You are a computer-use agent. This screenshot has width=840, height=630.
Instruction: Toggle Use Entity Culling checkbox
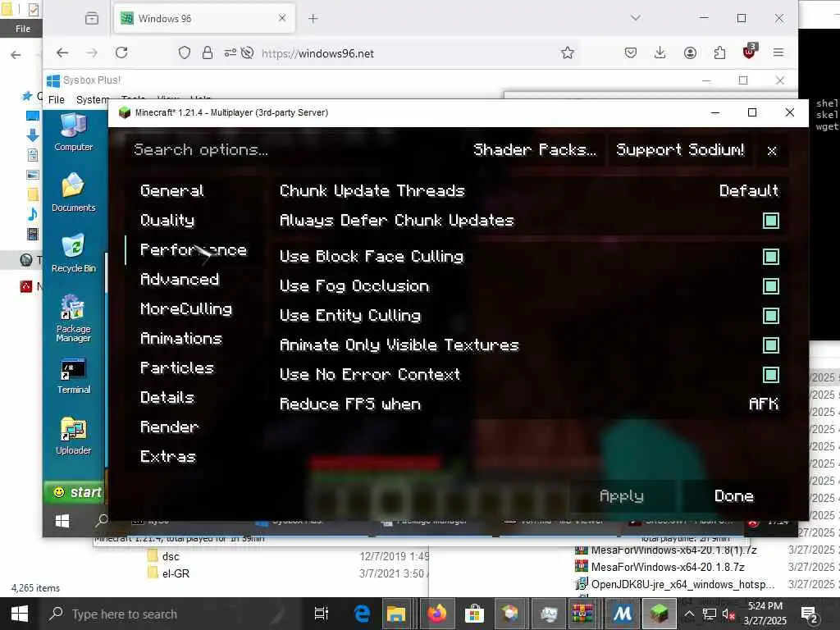tap(771, 316)
